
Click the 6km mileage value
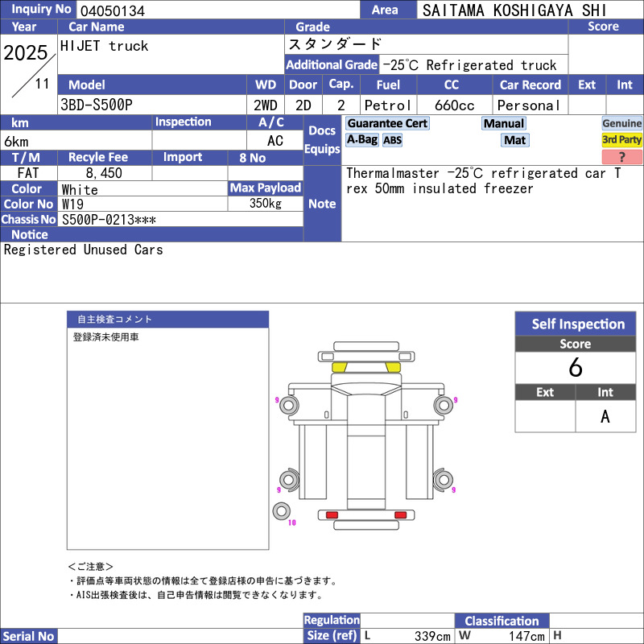[16, 142]
